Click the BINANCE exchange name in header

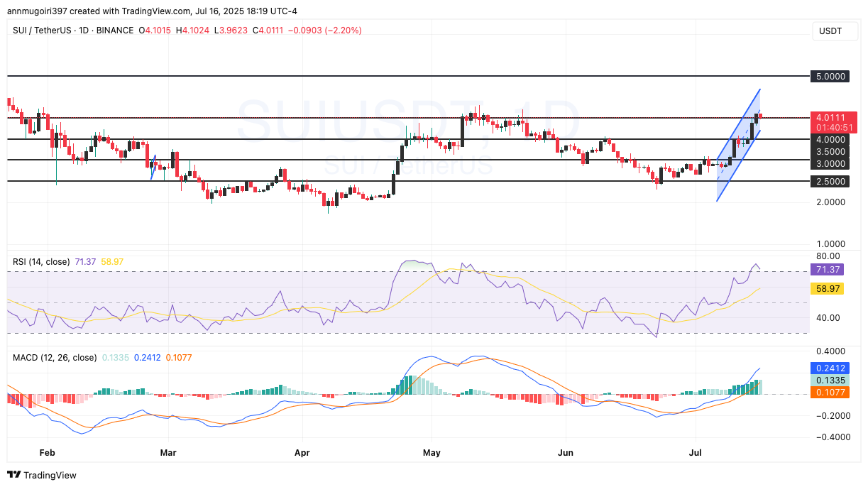(114, 31)
